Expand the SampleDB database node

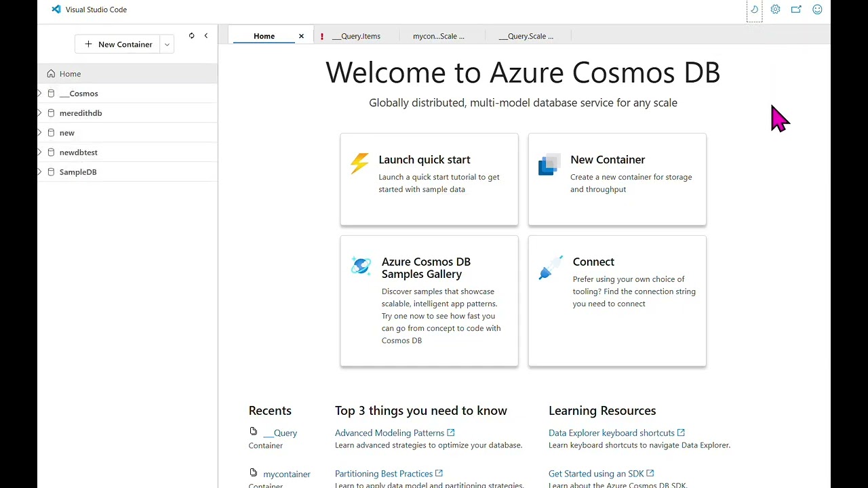(x=40, y=172)
